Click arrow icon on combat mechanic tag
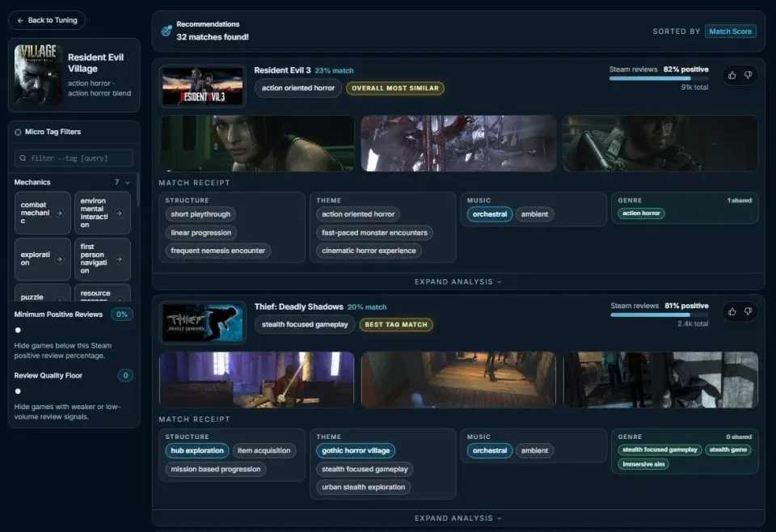Screen dimensions: 776x532 59,213
